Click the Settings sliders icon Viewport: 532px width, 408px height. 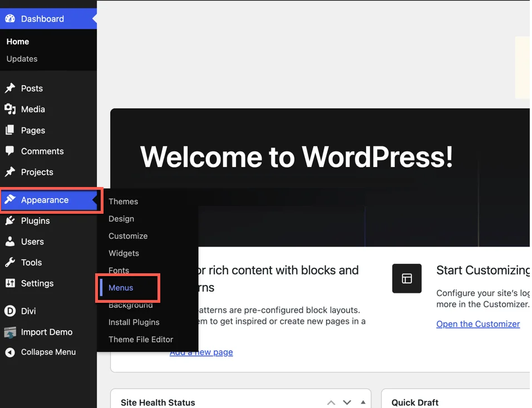[10, 283]
